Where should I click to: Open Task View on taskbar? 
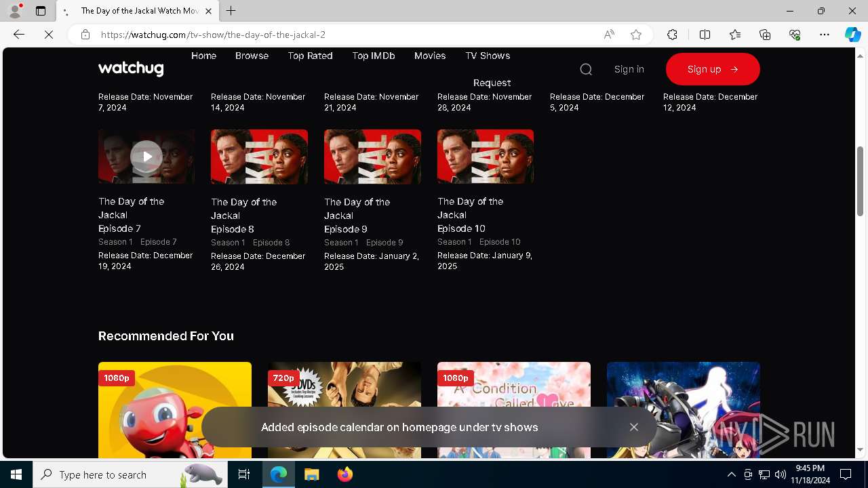(x=244, y=474)
